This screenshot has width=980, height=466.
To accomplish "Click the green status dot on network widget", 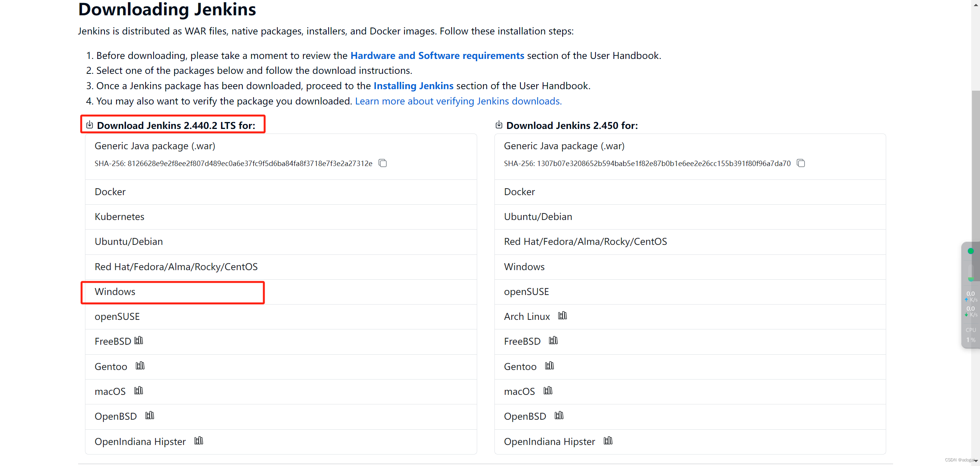I will [971, 251].
